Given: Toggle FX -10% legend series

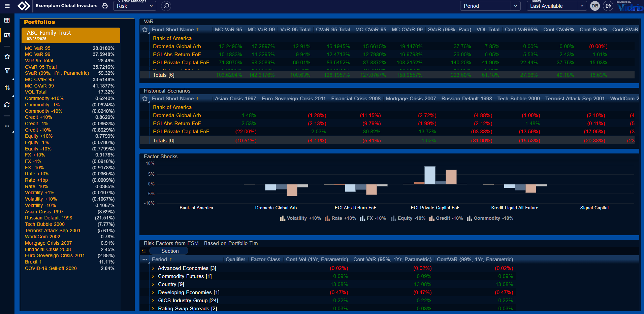Looking at the screenshot, I should pyautogui.click(x=373, y=218).
